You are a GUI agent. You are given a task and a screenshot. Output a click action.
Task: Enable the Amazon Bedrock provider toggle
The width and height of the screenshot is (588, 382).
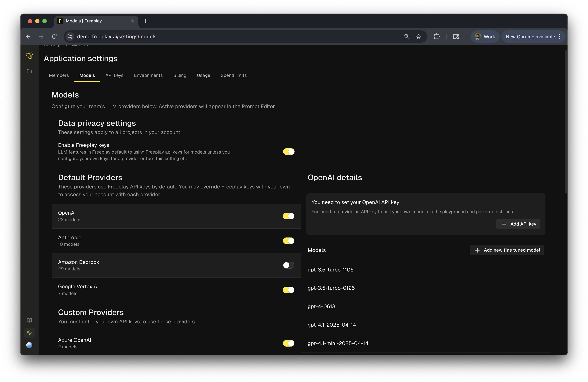coord(289,265)
